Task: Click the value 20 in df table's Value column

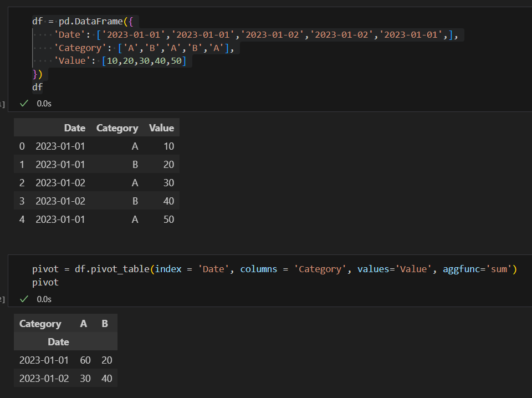Action: [168, 165]
